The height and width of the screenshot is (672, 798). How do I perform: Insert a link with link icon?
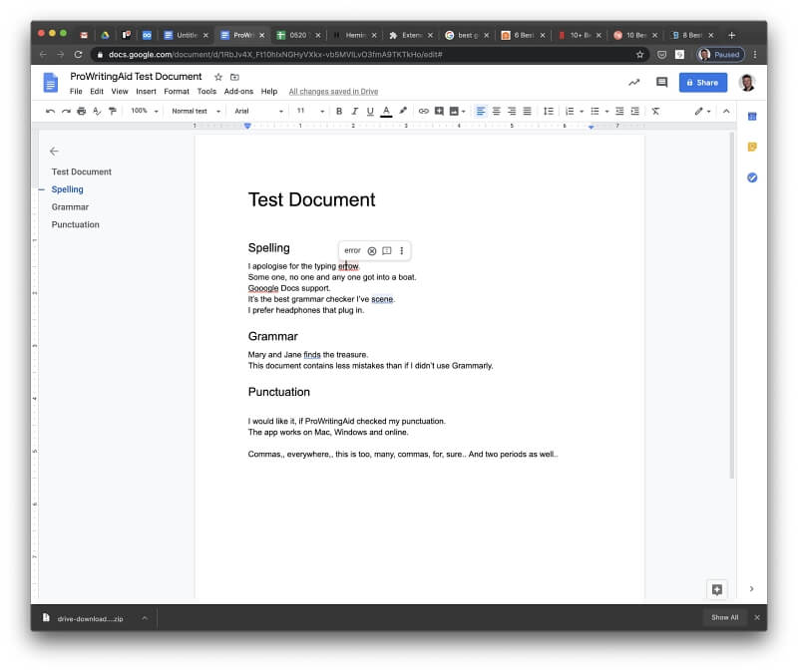pyautogui.click(x=423, y=111)
